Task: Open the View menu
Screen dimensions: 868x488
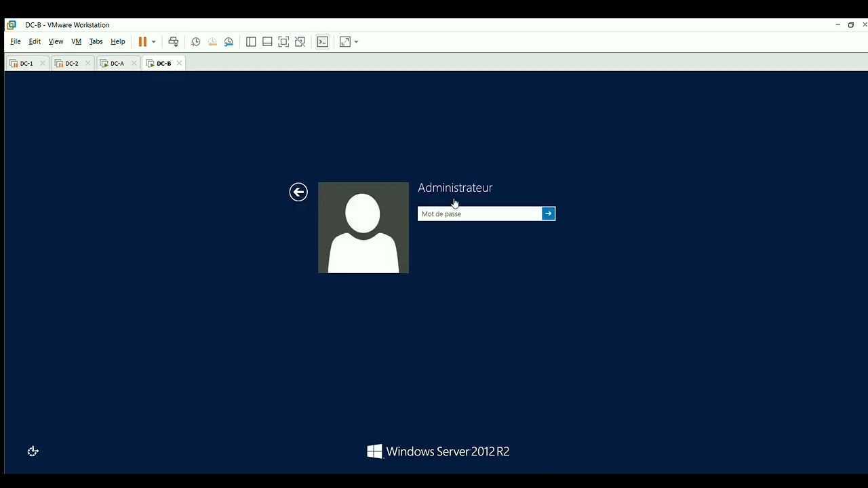Action: [56, 42]
